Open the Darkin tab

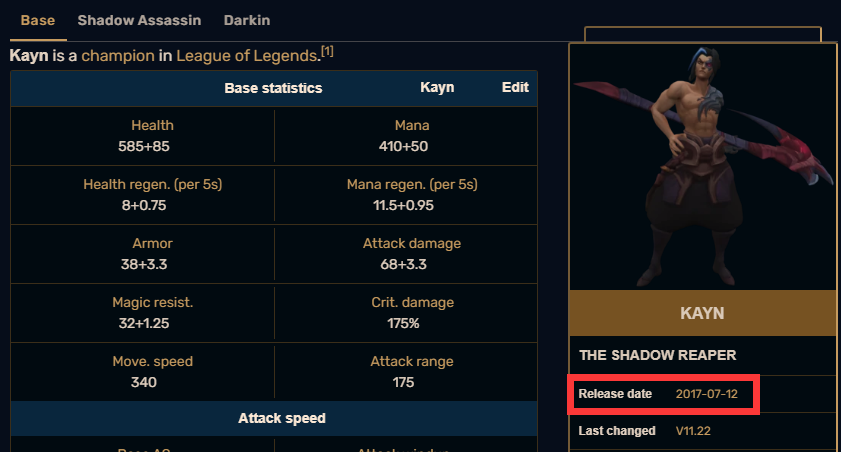pyautogui.click(x=247, y=20)
